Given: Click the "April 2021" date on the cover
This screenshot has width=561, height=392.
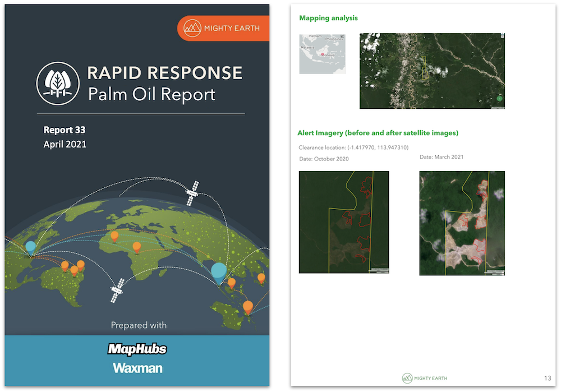Looking at the screenshot, I should (65, 144).
